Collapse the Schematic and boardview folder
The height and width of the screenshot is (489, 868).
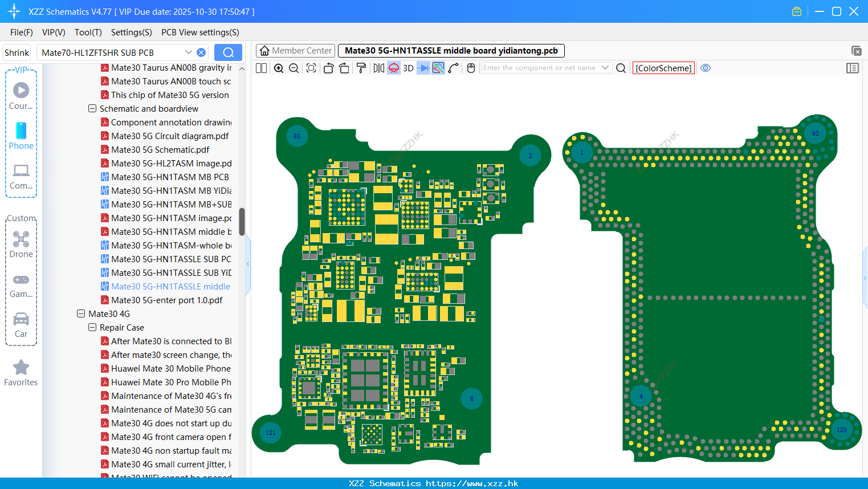click(92, 108)
